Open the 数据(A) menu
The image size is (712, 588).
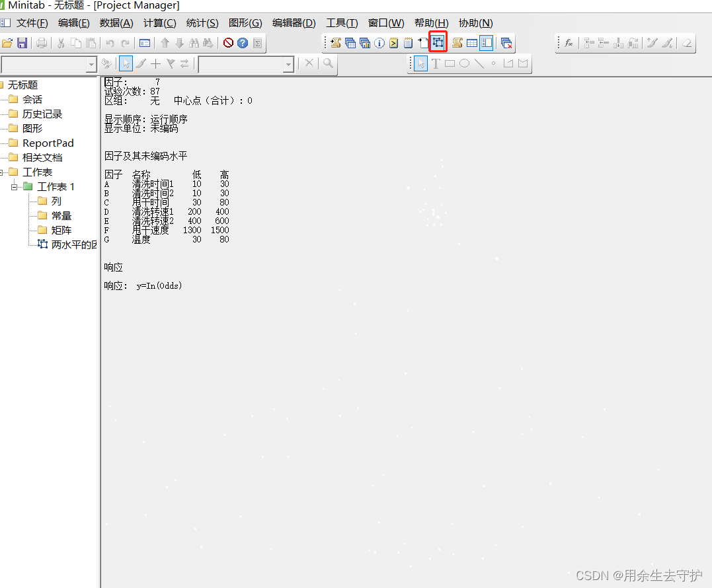coord(116,23)
